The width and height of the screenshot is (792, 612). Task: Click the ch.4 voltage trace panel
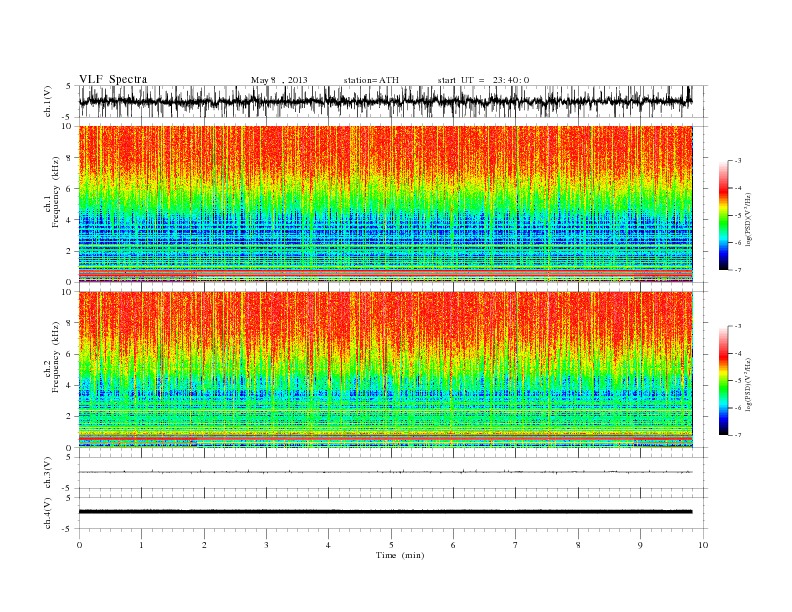pos(393,513)
